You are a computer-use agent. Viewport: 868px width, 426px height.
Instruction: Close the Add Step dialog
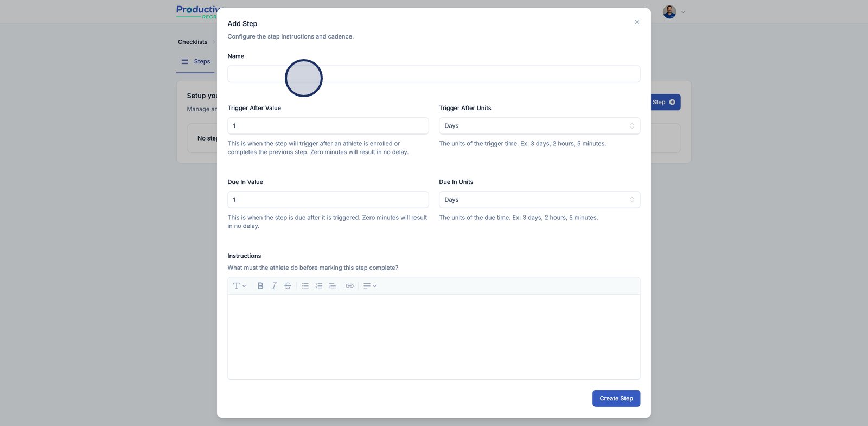click(x=637, y=22)
